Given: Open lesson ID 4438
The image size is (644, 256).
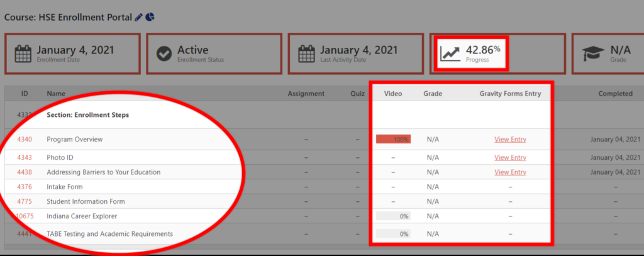Looking at the screenshot, I should (25, 172).
